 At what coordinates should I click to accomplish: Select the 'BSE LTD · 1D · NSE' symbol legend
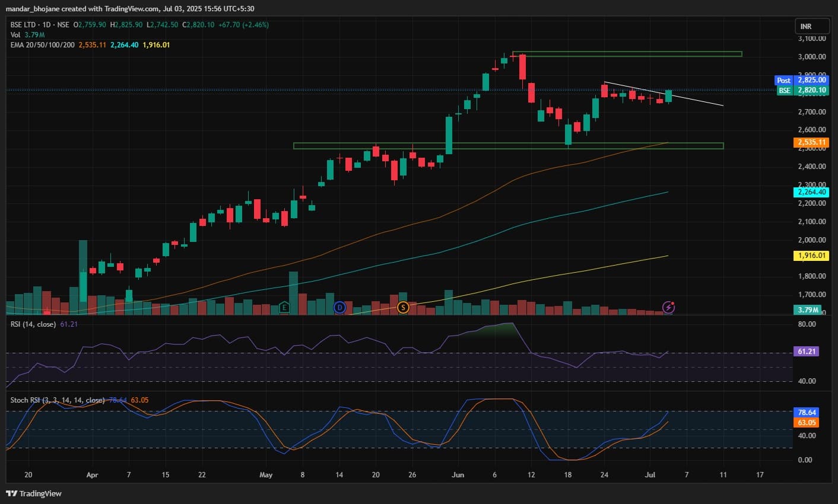click(x=40, y=25)
